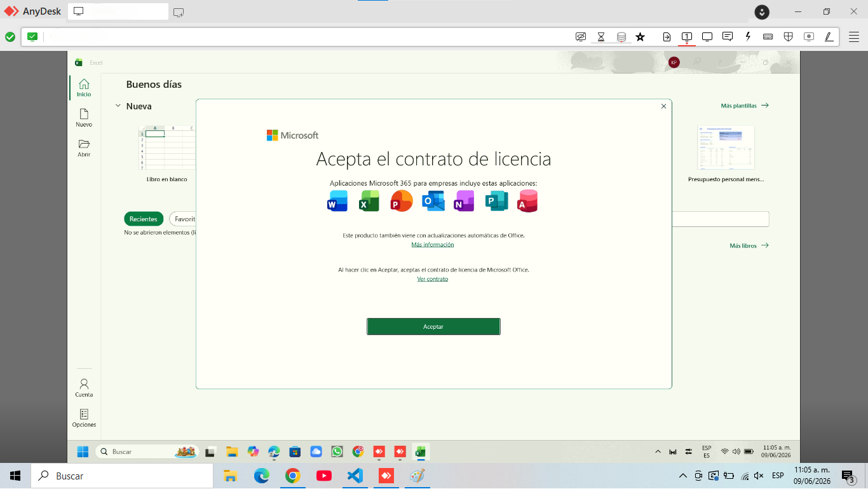Click the KP account avatar in Excel

click(x=674, y=62)
